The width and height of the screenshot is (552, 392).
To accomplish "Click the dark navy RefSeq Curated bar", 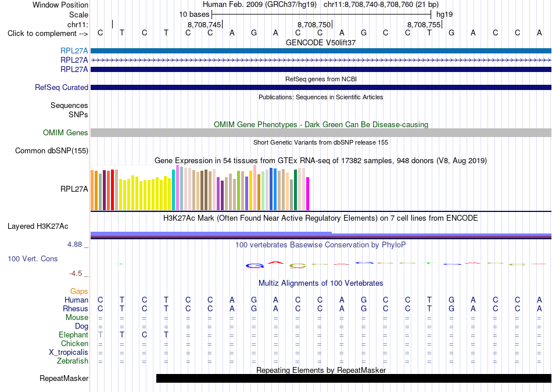I will [321, 87].
